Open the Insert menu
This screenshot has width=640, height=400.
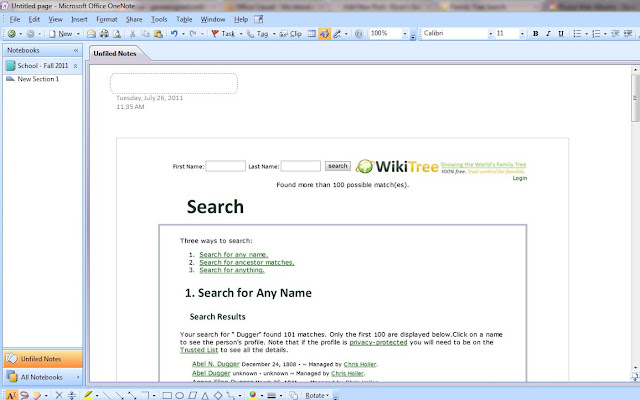click(x=79, y=19)
